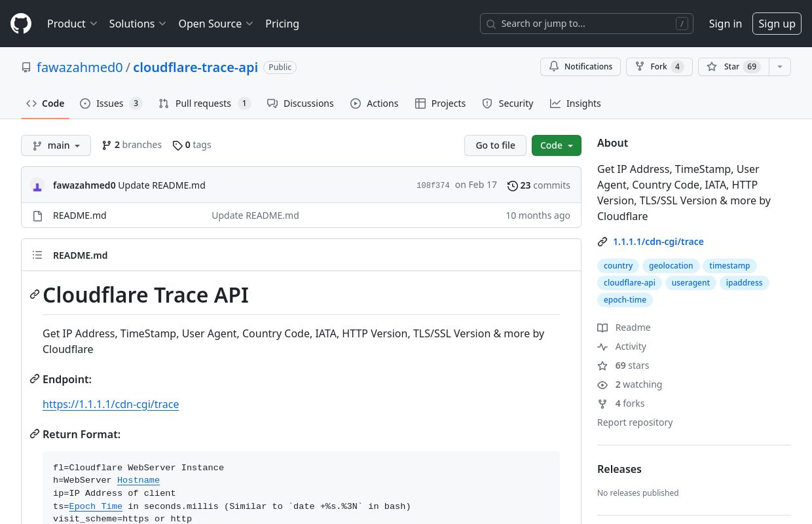Click the Go to file button
This screenshot has height=524, width=812.
pyautogui.click(x=495, y=145)
